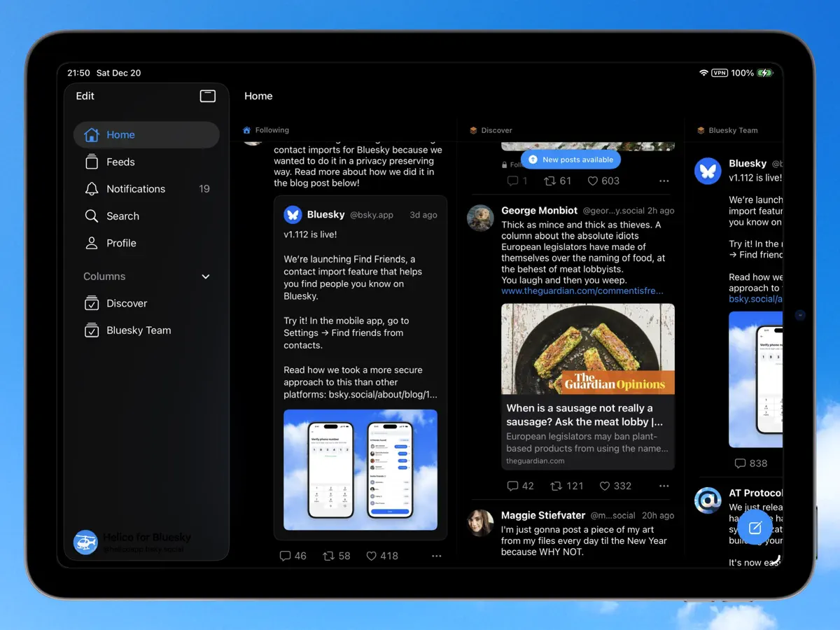
Task: Reply to the Bluesky v1.112 post (46)
Action: pyautogui.click(x=293, y=556)
